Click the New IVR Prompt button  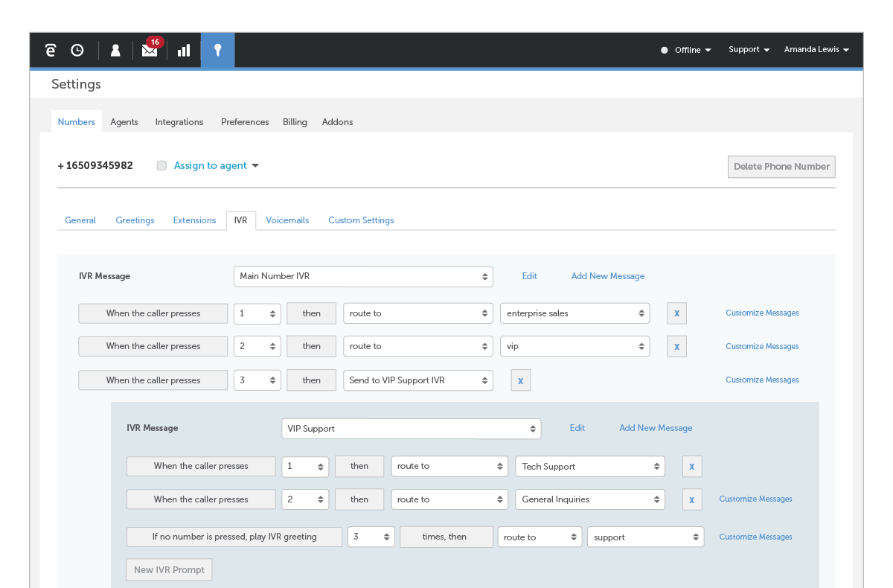pyautogui.click(x=169, y=570)
